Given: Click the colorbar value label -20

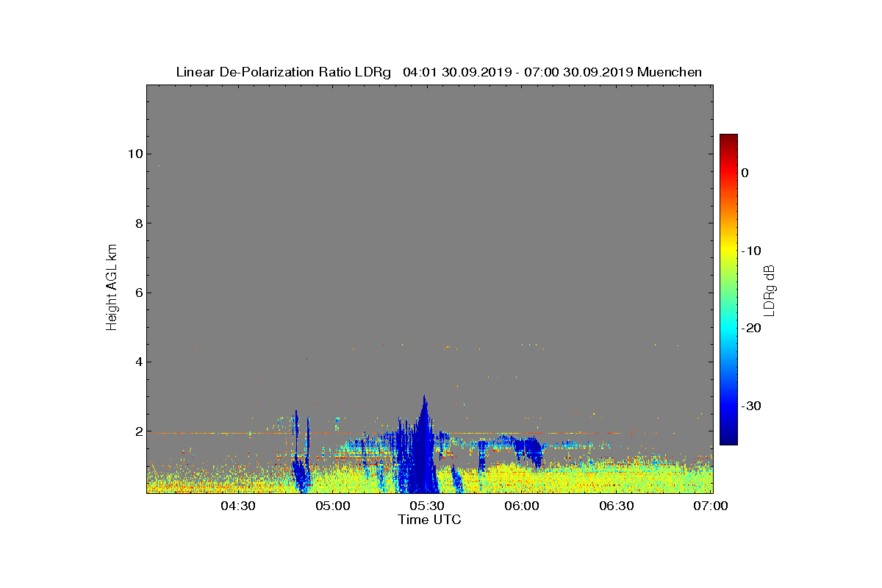Looking at the screenshot, I should point(750,328).
